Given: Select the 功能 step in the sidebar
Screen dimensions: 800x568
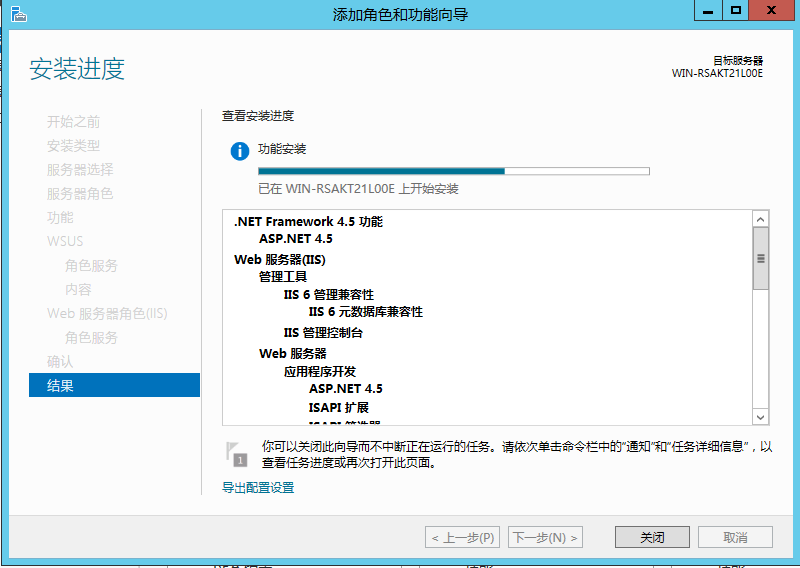Looking at the screenshot, I should (60, 217).
